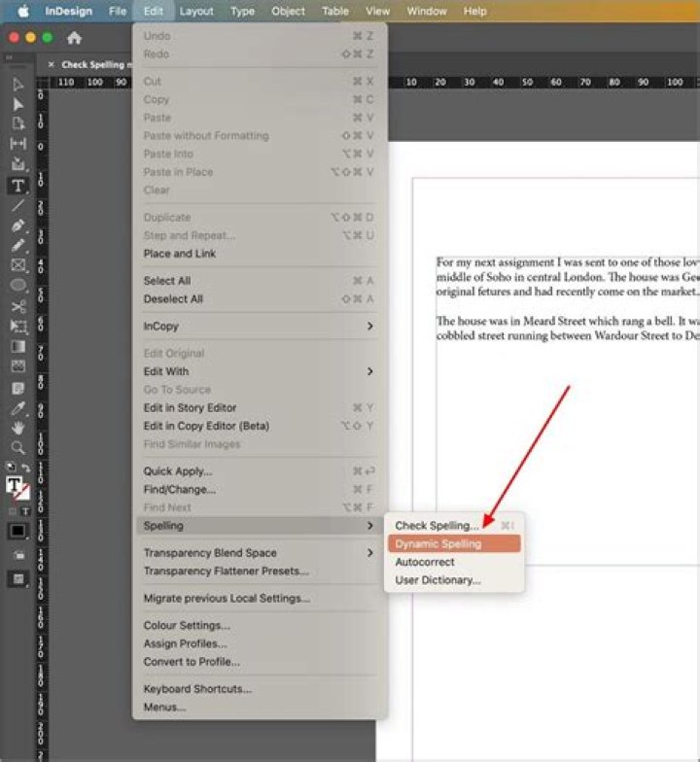
Task: Select the Type tool
Action: 17,185
